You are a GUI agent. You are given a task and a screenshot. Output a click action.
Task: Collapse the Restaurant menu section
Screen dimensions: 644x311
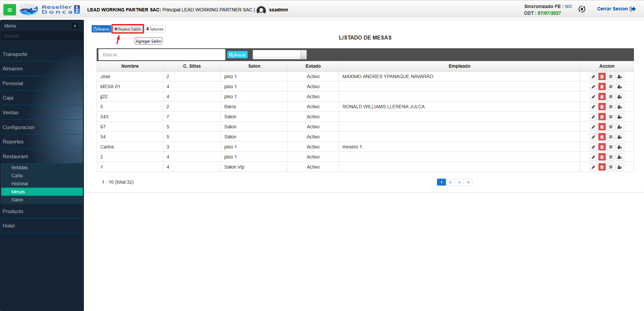click(x=42, y=157)
